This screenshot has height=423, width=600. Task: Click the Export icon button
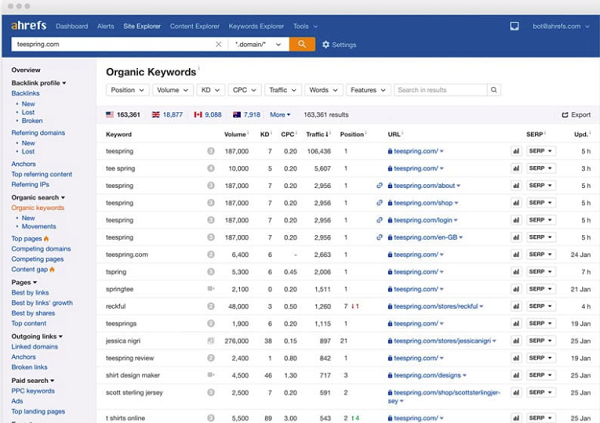[x=576, y=115]
